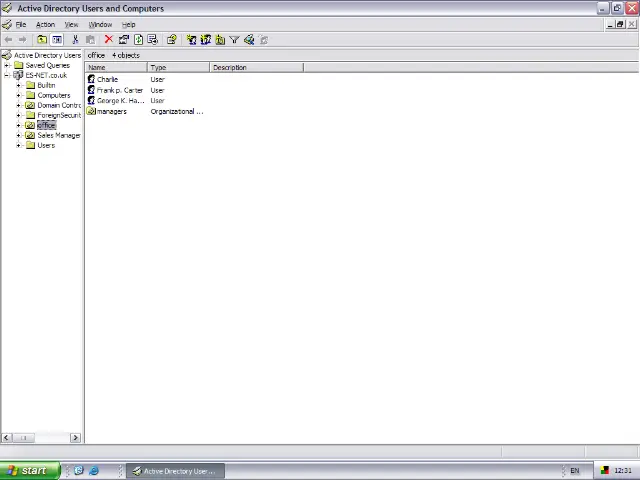Click the app icon left of File menu
The height and width of the screenshot is (480, 640).
point(7,24)
